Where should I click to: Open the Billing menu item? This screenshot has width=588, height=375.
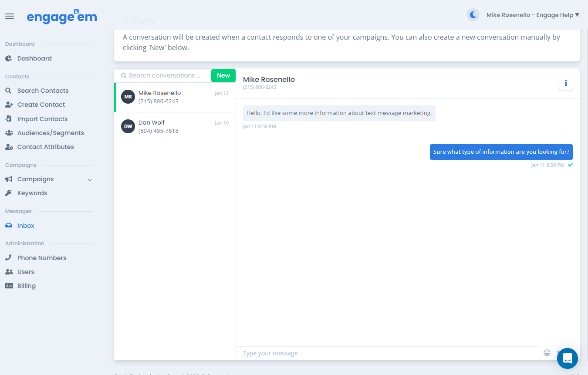click(26, 286)
